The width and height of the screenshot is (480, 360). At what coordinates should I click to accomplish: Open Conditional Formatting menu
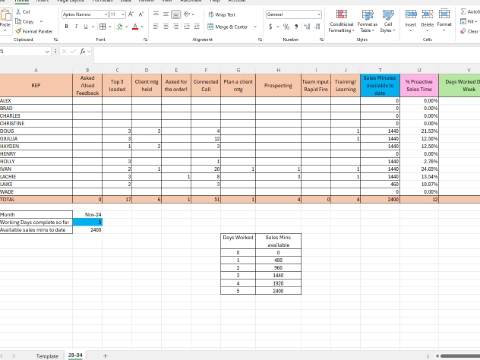(x=341, y=21)
